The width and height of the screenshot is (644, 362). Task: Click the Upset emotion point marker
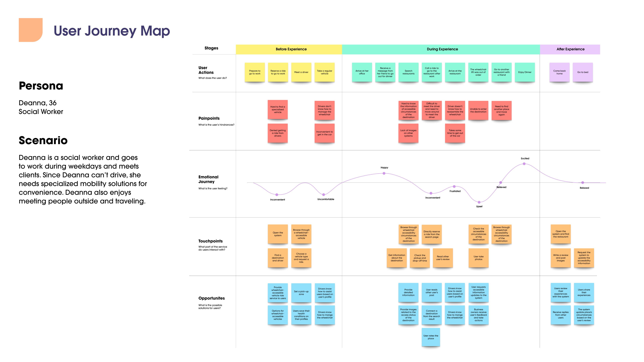(479, 202)
